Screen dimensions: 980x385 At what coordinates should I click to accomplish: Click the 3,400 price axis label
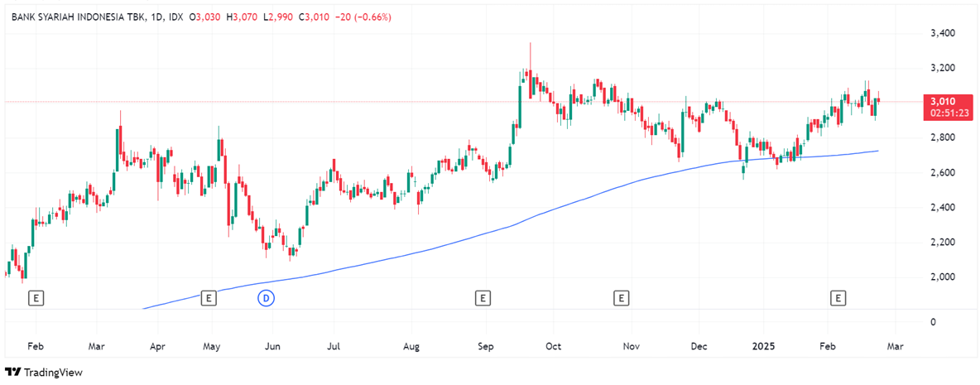(941, 32)
